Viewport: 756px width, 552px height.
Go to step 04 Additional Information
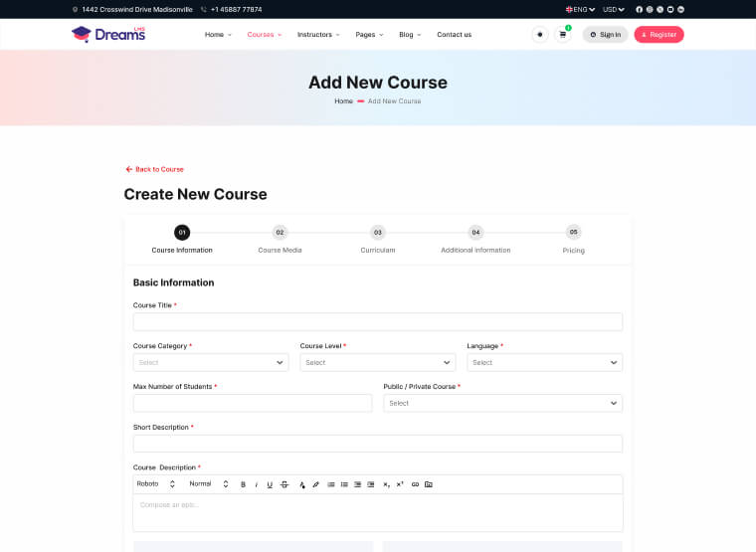coord(475,240)
